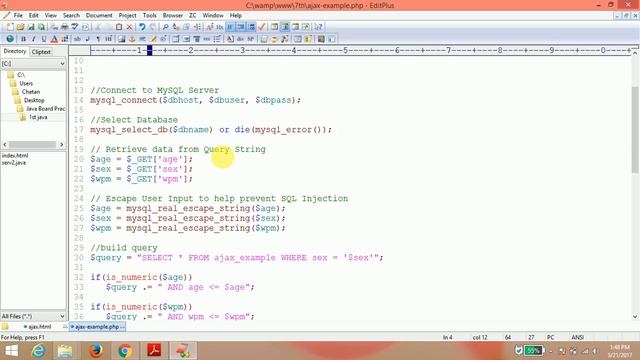The image size is (640, 360).
Task: Open the ZC menu
Action: pos(193,16)
